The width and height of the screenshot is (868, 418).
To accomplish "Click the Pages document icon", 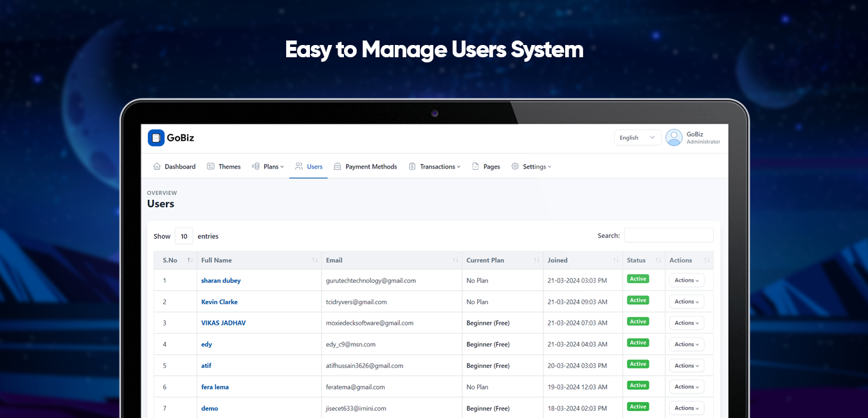I will (x=475, y=167).
